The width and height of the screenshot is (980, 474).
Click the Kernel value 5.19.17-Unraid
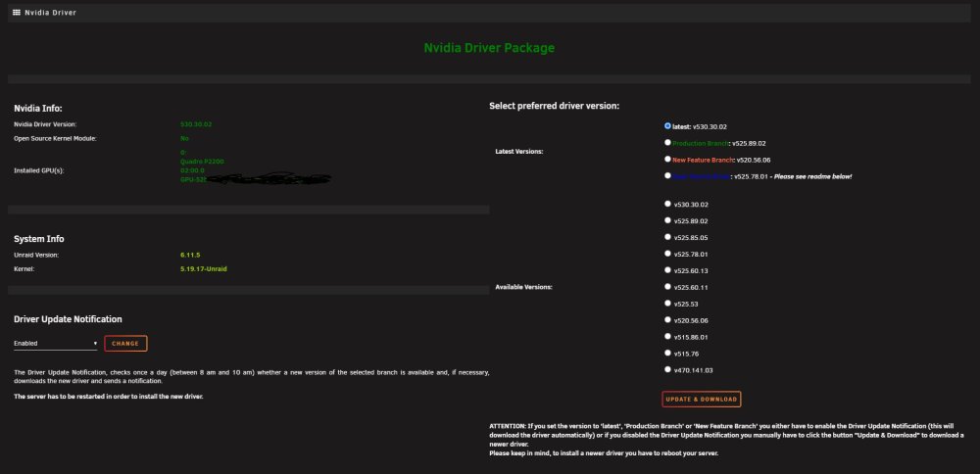tap(203, 269)
